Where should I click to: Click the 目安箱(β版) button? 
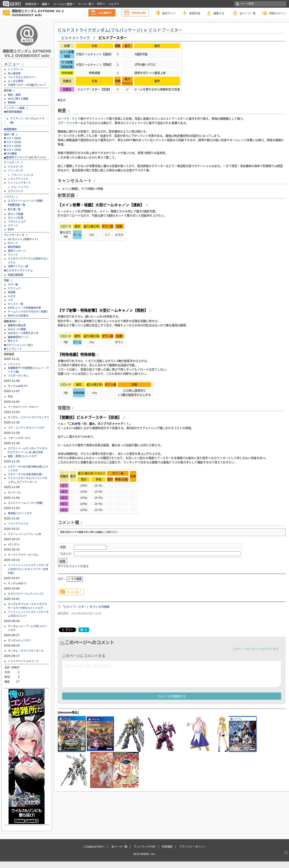click(x=135, y=13)
